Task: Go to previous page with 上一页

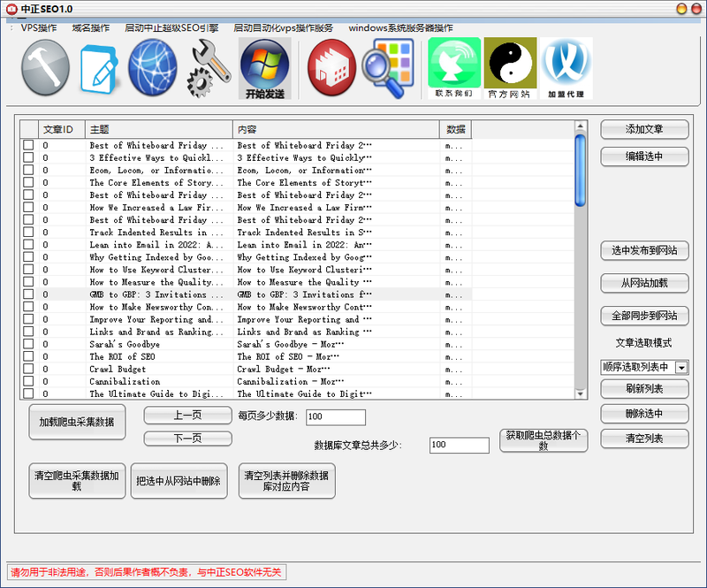Action: pos(187,416)
